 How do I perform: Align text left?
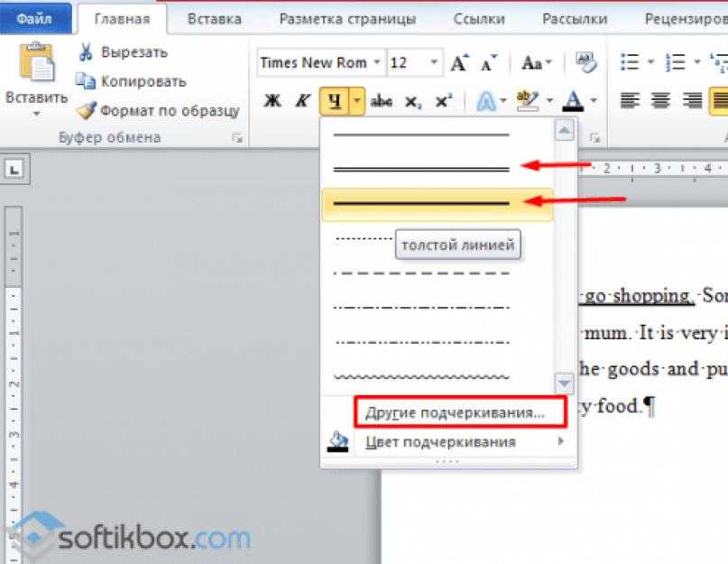[630, 100]
